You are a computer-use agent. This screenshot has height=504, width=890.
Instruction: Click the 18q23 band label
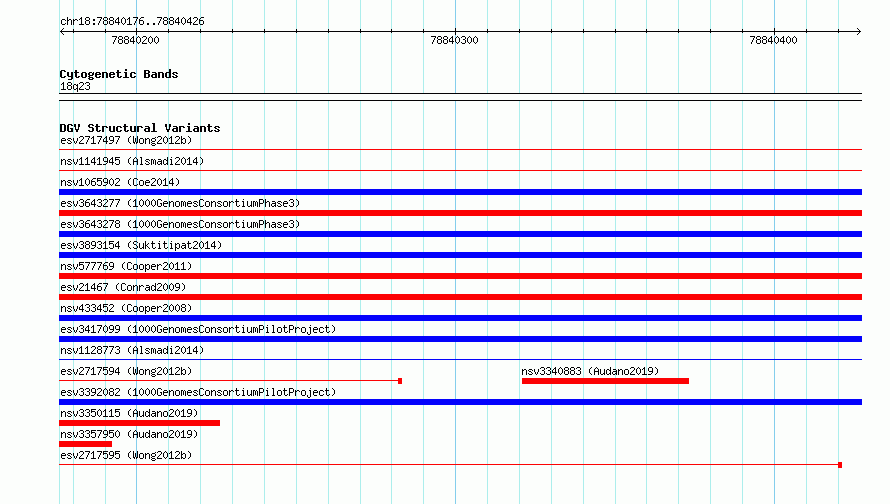pyautogui.click(x=75, y=86)
